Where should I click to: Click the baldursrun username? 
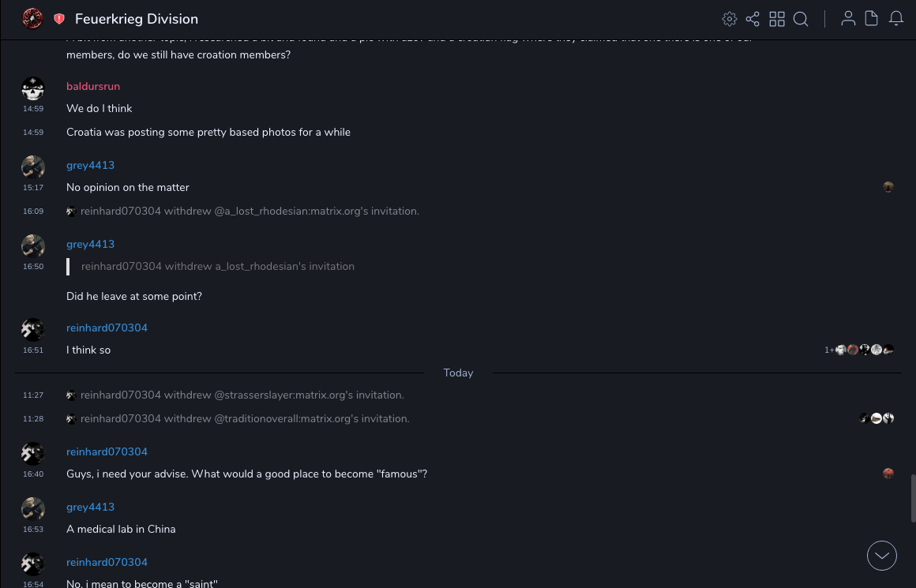pos(93,86)
